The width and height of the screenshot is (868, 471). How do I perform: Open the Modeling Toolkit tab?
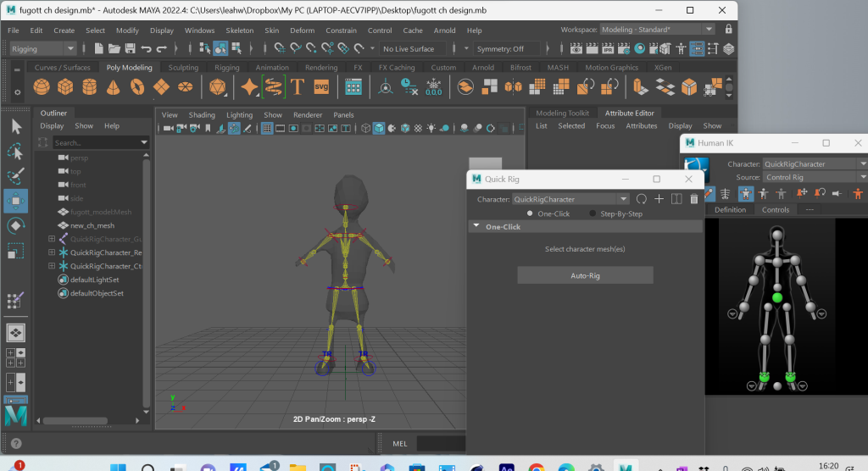563,113
